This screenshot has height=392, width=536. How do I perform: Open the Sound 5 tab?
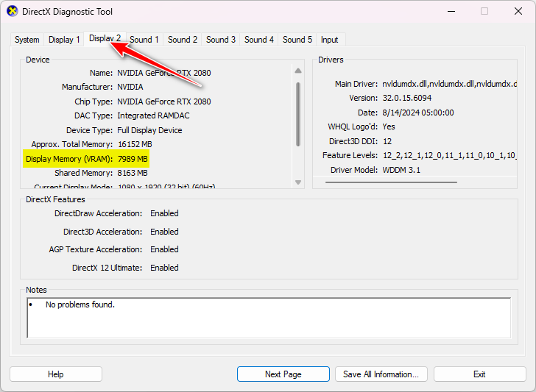tap(297, 40)
